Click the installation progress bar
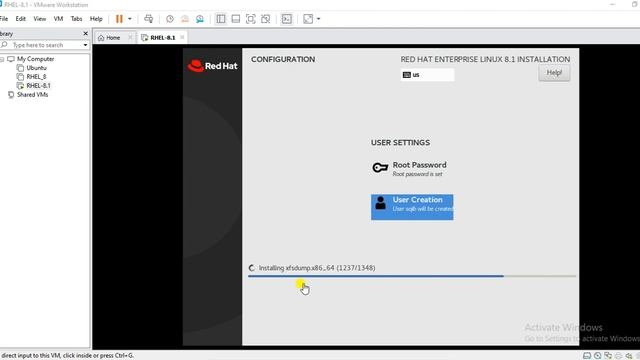 pyautogui.click(x=412, y=276)
